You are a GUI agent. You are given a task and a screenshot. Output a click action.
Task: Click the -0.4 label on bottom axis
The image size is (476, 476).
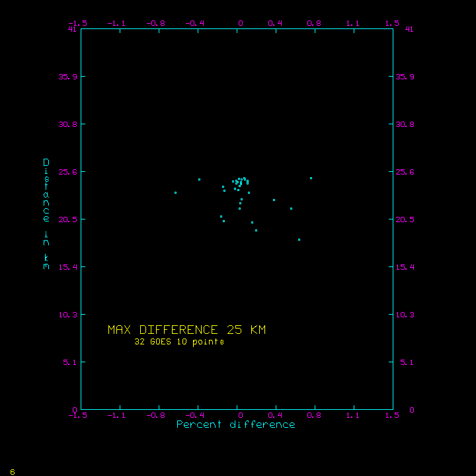(x=196, y=415)
